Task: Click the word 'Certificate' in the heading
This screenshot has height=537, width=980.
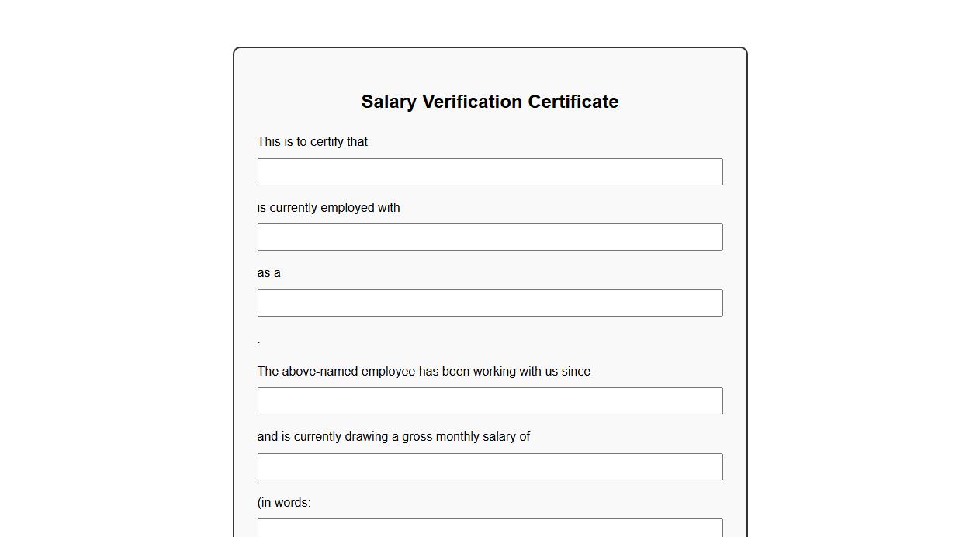Action: 573,102
